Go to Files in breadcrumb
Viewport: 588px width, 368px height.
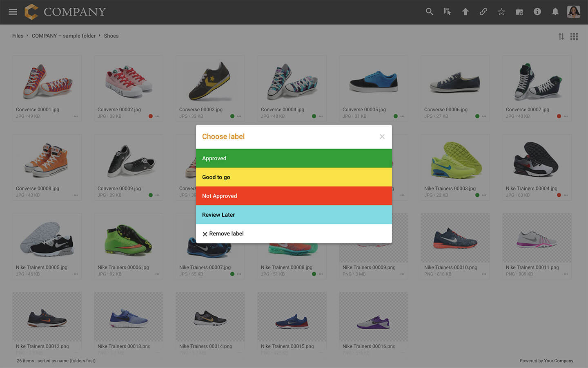tap(18, 36)
